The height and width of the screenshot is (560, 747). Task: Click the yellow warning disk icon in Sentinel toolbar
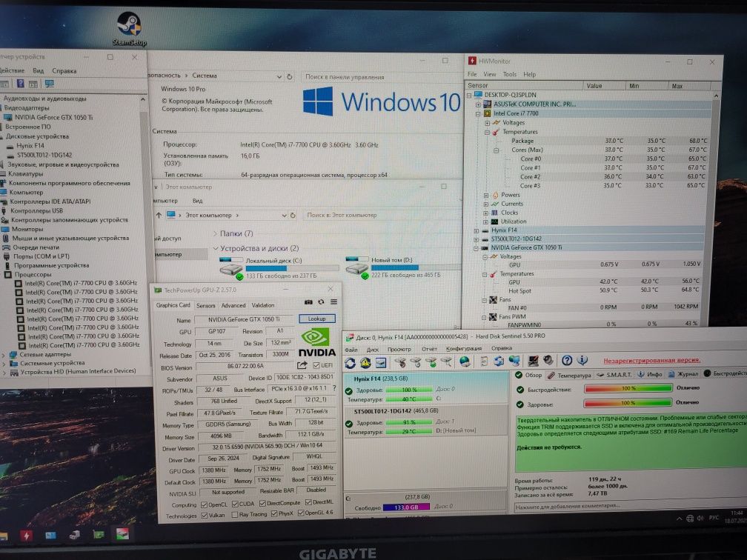click(x=365, y=363)
